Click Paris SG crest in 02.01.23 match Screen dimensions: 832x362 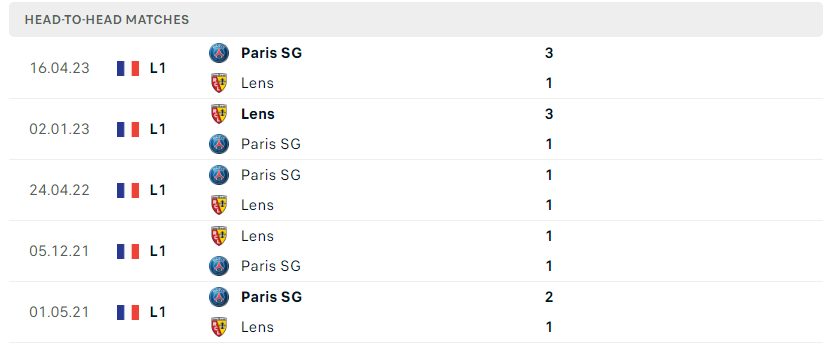(219, 144)
